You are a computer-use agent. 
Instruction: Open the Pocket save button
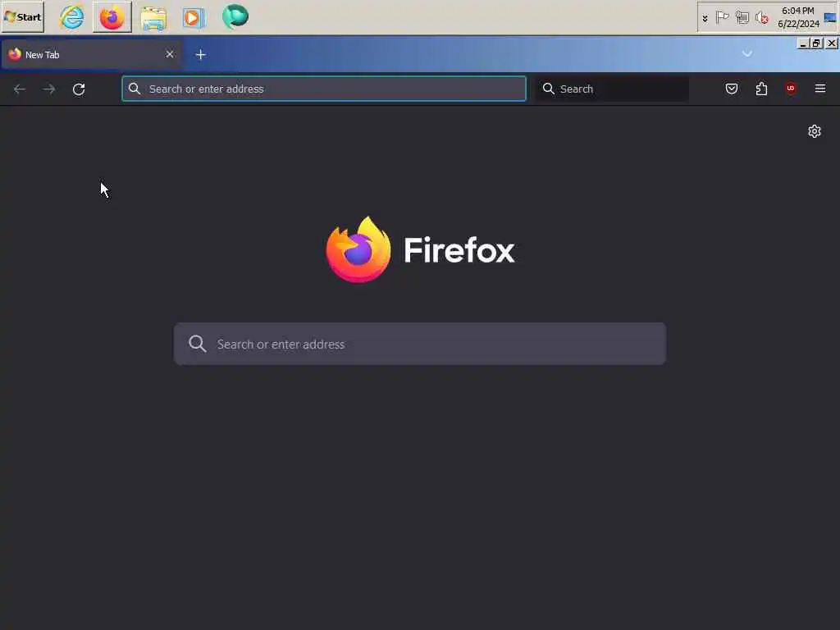[x=731, y=89]
